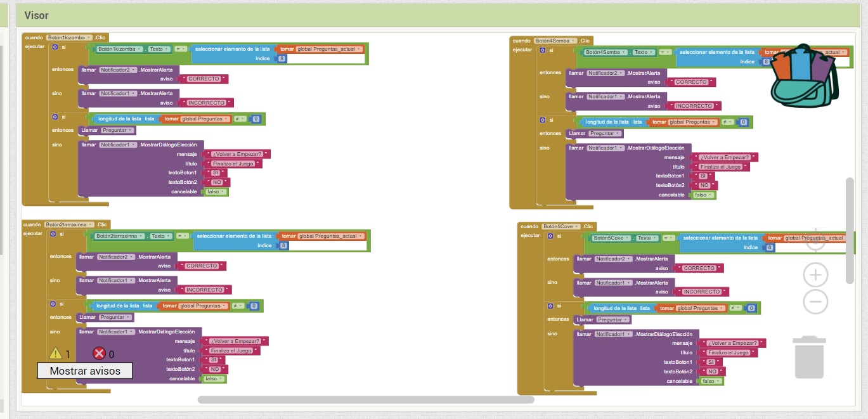Open the backpack icon
This screenshot has height=419, width=868.
point(803,75)
